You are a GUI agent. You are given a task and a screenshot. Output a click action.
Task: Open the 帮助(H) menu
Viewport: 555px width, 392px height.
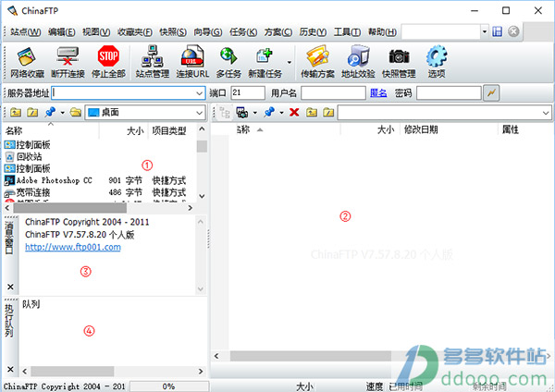[382, 31]
